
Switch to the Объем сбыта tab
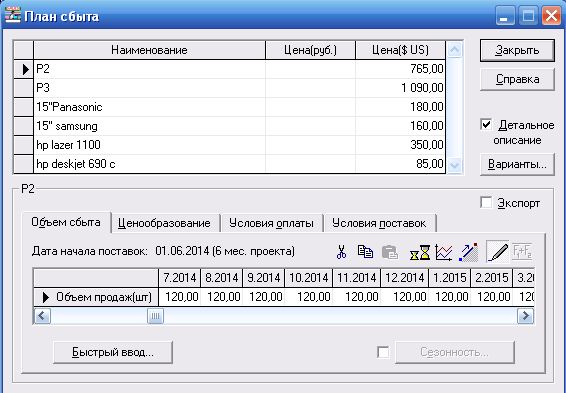(x=66, y=222)
